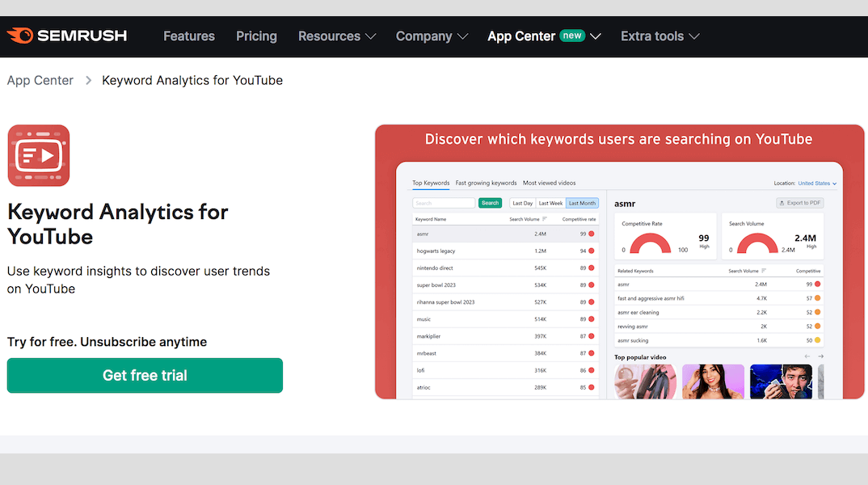The height and width of the screenshot is (485, 868).
Task: Select the nintendo direct row
Action: point(505,268)
